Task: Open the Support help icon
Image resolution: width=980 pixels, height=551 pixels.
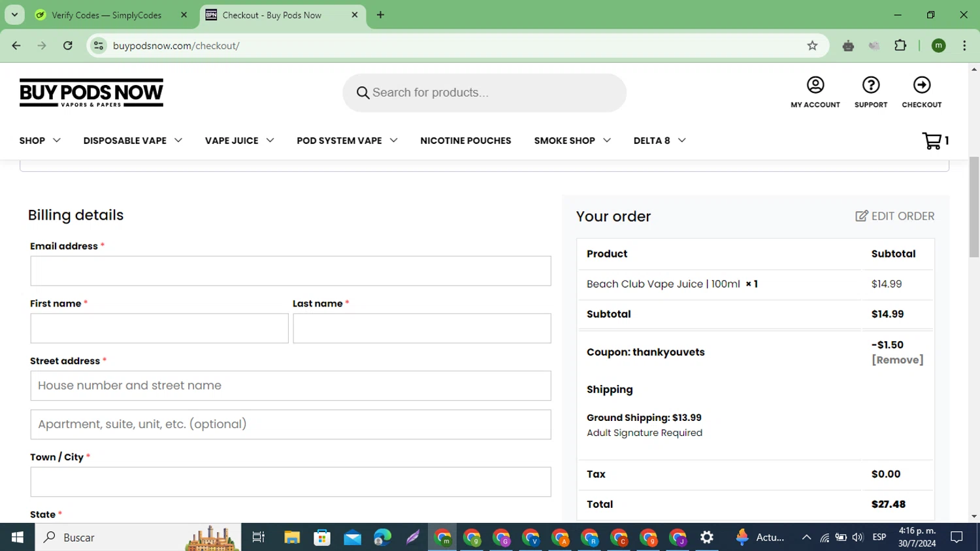Action: (x=871, y=85)
